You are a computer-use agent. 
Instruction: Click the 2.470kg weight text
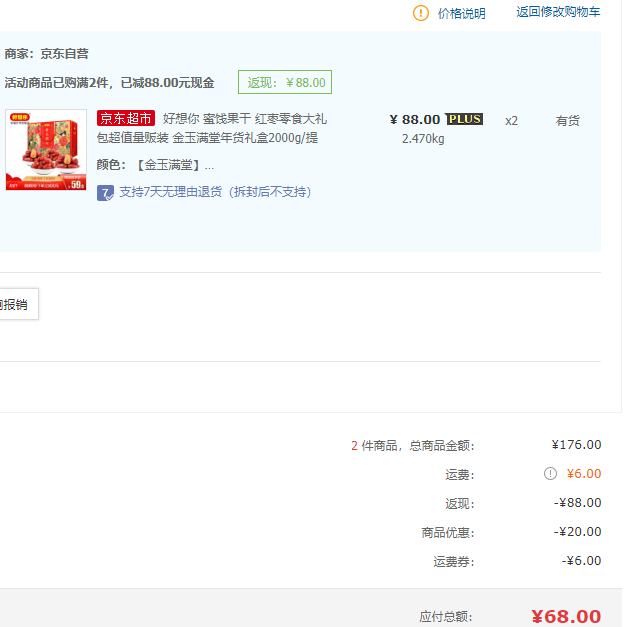(x=423, y=139)
